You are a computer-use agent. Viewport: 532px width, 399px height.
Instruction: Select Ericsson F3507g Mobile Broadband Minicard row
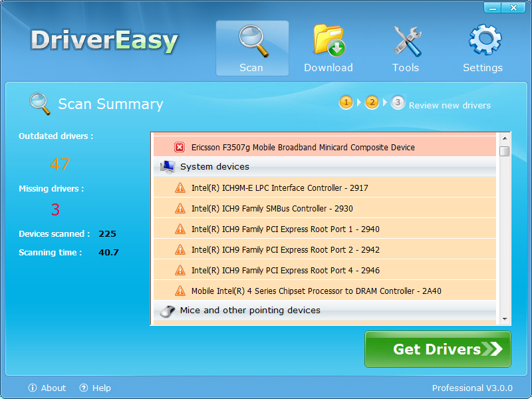[x=325, y=147]
